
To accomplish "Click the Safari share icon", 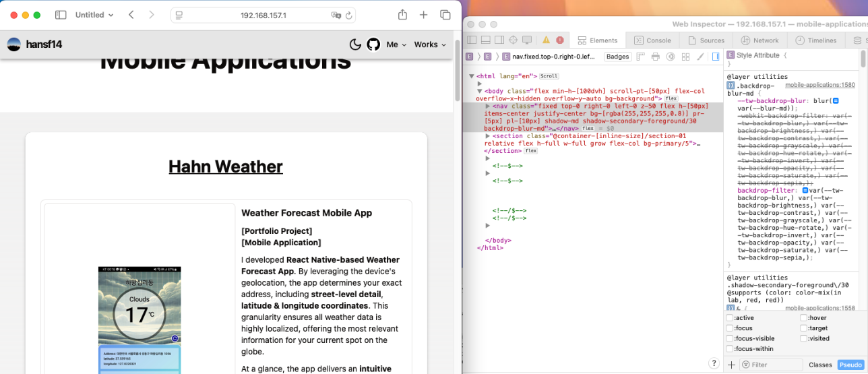I will 402,15.
